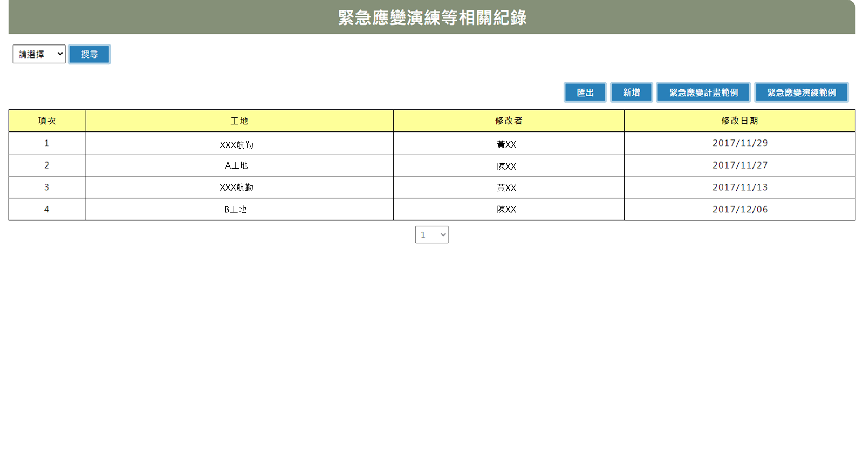868x471 pixels.
Task: Click the 搜尋 search button
Action: coord(89,54)
